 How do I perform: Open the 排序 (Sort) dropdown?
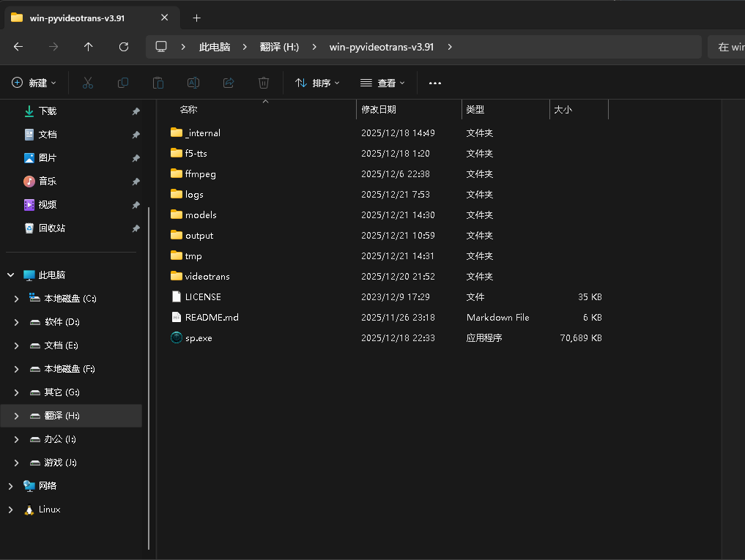click(317, 83)
